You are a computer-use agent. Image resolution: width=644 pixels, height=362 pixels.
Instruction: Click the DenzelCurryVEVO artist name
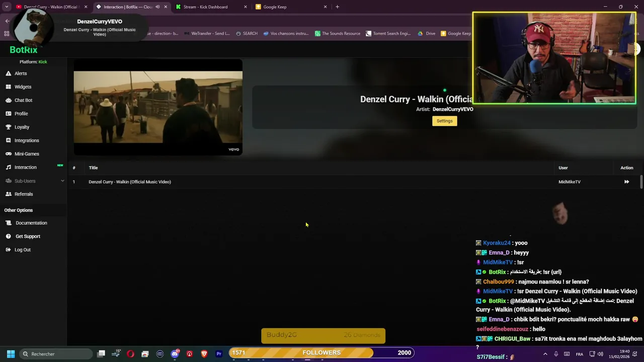coord(453,109)
